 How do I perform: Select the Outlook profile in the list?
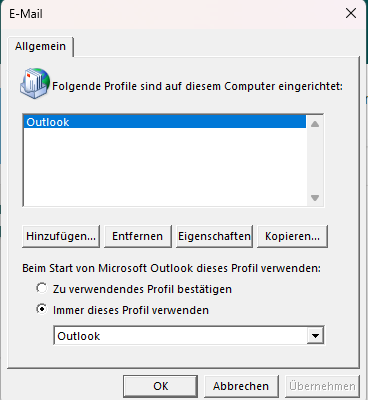click(165, 122)
